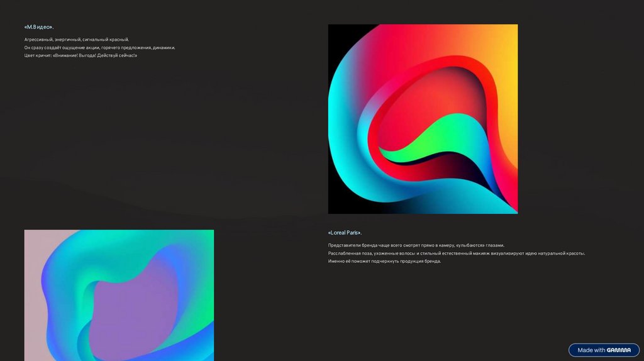Click the line starting «Цвет кричит»
This screenshot has width=644, height=361.
pyautogui.click(x=80, y=55)
